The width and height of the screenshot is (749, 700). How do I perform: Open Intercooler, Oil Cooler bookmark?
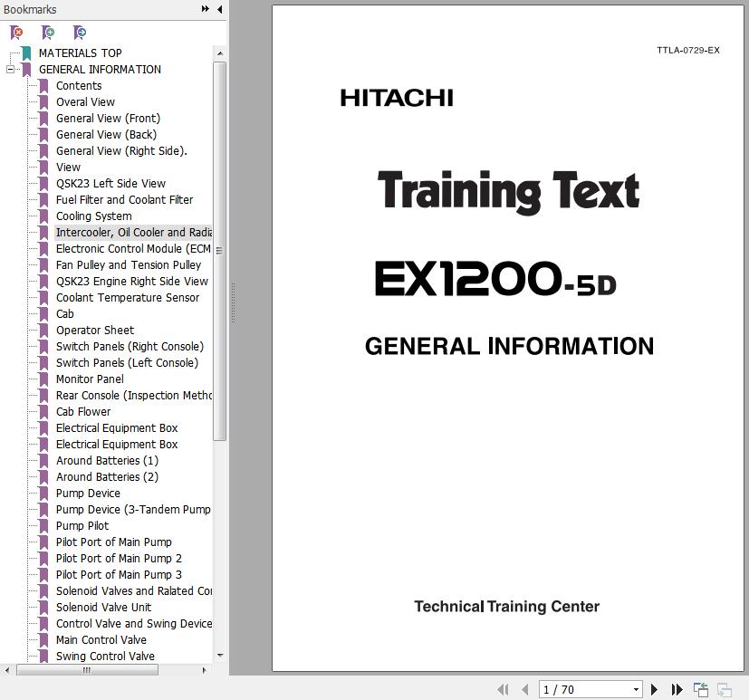pyautogui.click(x=134, y=232)
